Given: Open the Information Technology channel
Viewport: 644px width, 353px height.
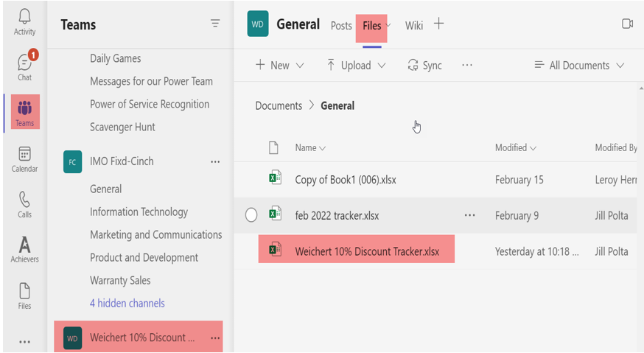Looking at the screenshot, I should (x=139, y=212).
